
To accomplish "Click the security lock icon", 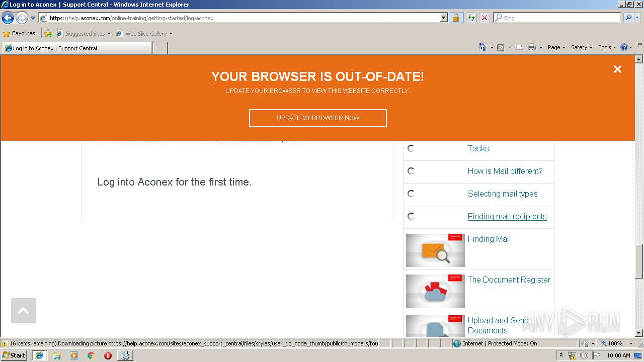I will point(456,18).
